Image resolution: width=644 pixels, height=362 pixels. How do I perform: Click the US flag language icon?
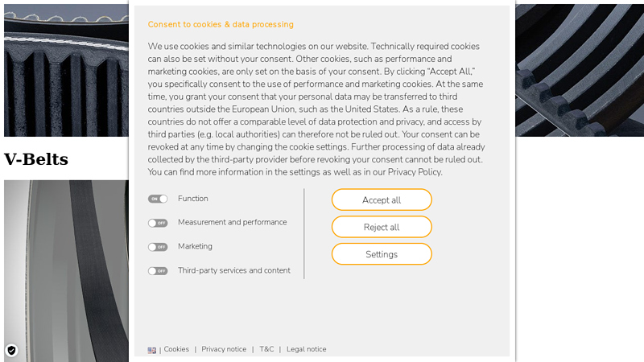click(x=152, y=350)
